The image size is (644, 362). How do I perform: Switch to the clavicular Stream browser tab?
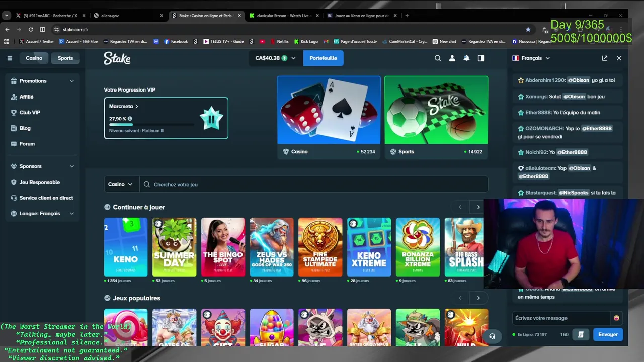(x=283, y=16)
